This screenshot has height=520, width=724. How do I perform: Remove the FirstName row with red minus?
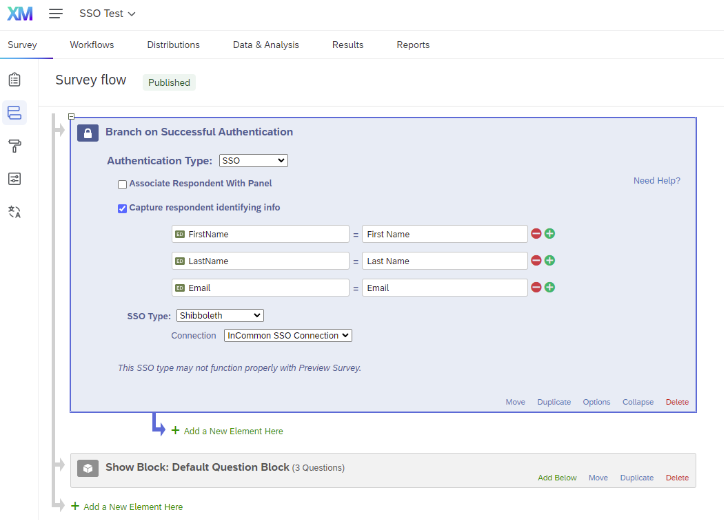536,234
